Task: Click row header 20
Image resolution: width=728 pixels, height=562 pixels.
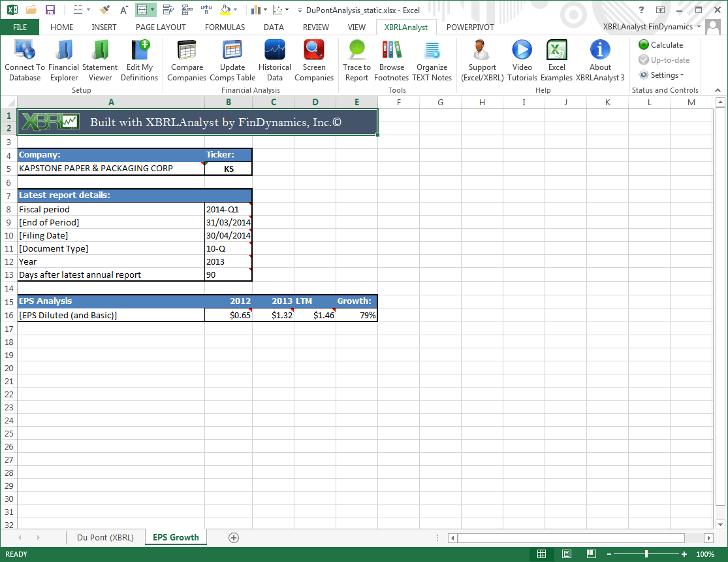Action: [x=9, y=368]
